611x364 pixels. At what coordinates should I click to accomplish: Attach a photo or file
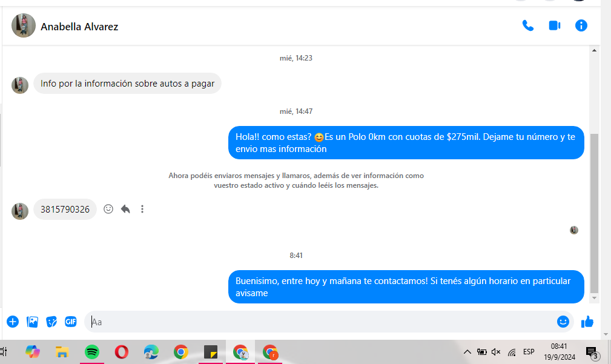[x=32, y=322]
